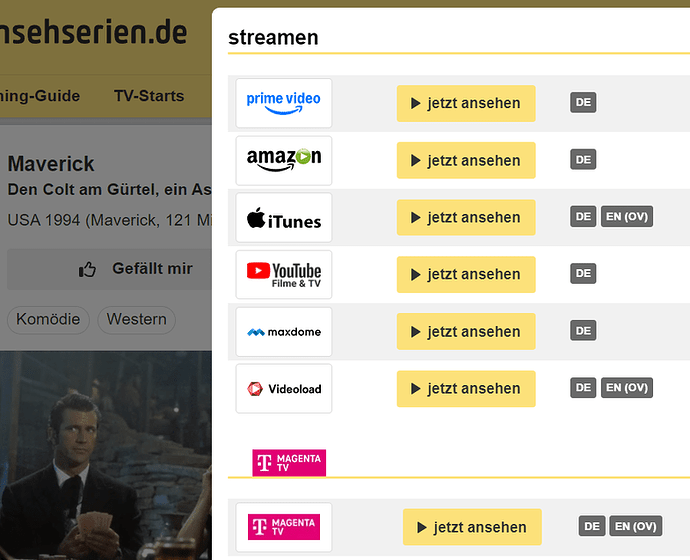Image resolution: width=690 pixels, height=560 pixels.
Task: Click the DE badge in the Amazon row
Action: (583, 159)
